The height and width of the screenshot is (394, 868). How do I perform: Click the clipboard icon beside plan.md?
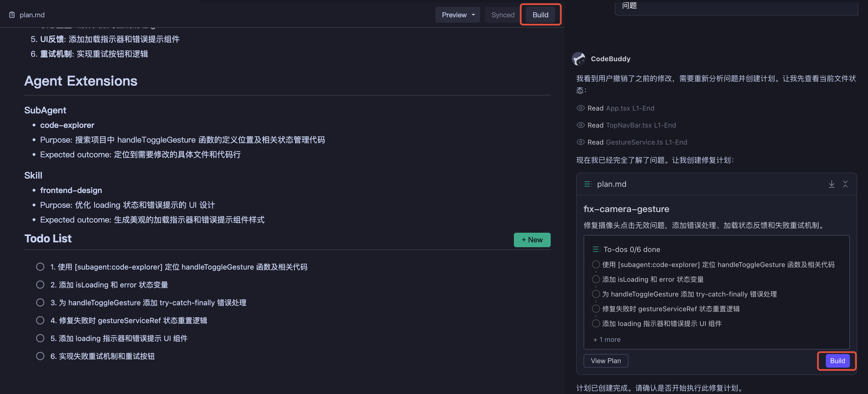(x=11, y=14)
